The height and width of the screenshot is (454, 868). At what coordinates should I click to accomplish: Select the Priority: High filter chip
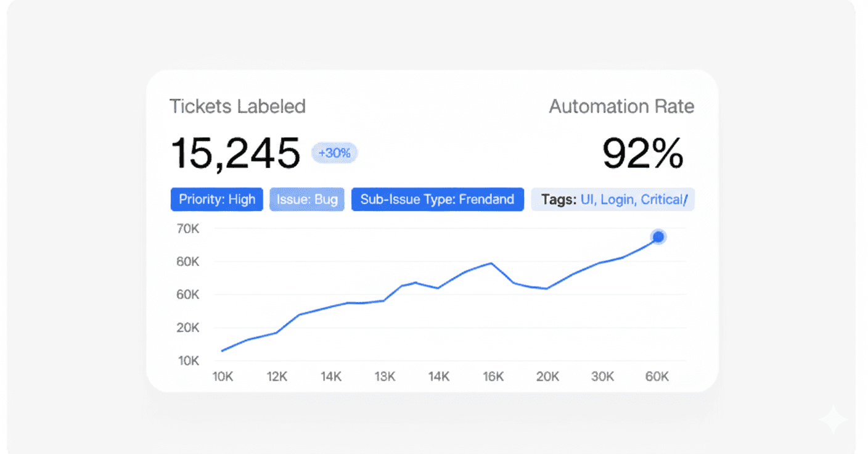pos(216,199)
